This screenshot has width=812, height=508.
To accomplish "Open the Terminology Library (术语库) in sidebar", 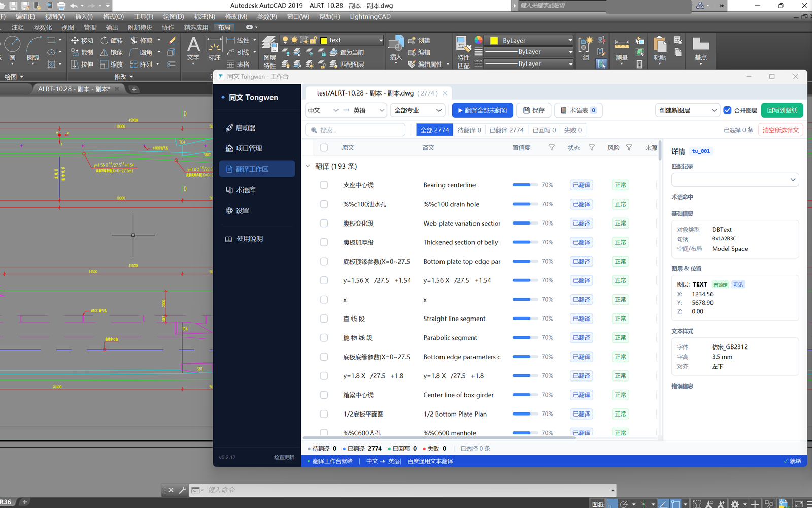I will 257,189.
